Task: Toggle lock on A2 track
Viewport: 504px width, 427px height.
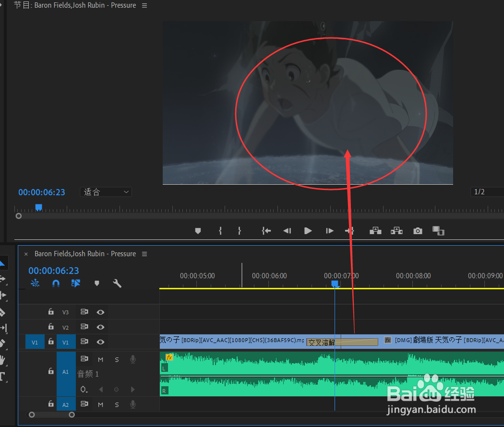Action: [x=51, y=403]
